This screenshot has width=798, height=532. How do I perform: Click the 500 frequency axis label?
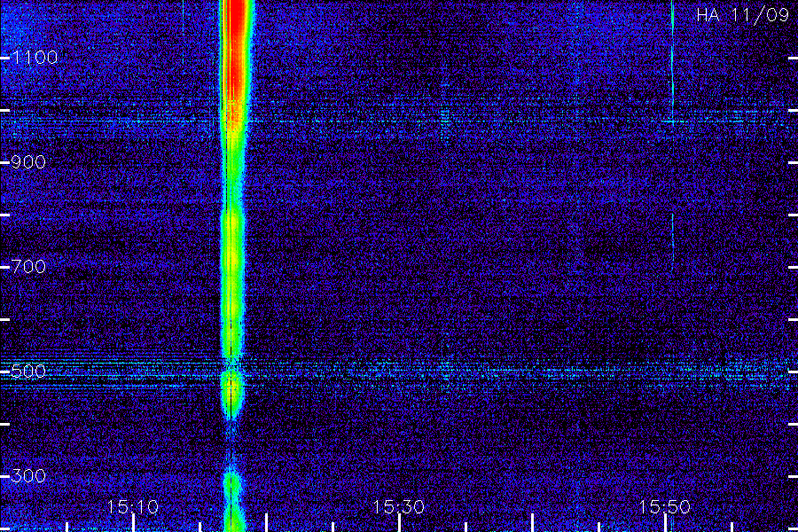tap(28, 372)
